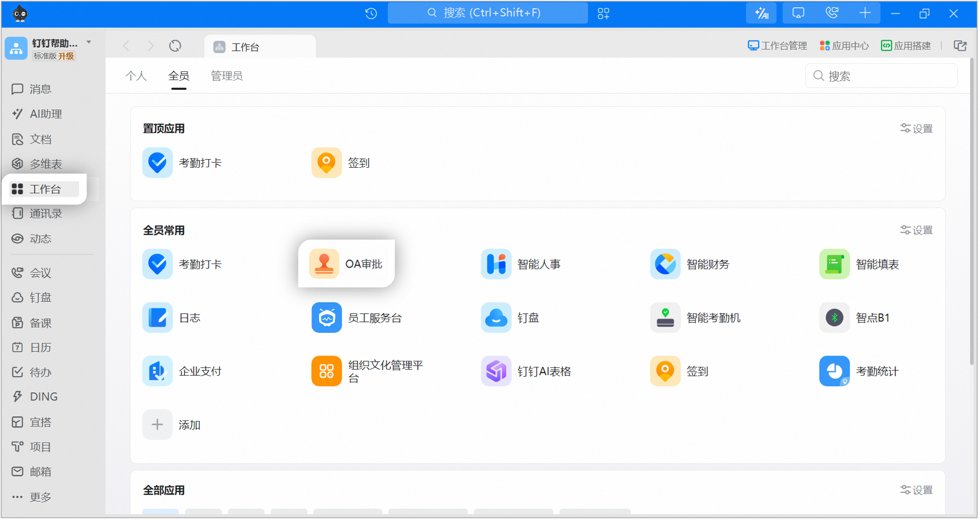Open the OA审批 approval app
The height and width of the screenshot is (520, 980).
pos(347,264)
